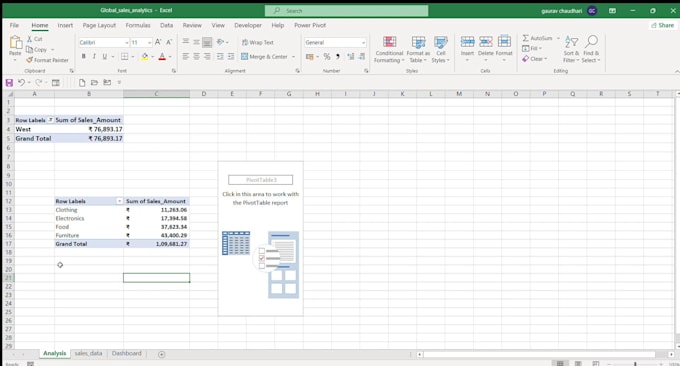The height and width of the screenshot is (366, 680).
Task: Select the West cell in row 4
Action: [x=35, y=129]
